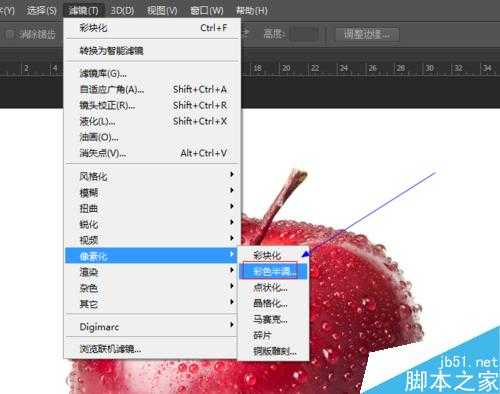Expand the Digimarc submenu
The image size is (500, 394).
click(152, 327)
